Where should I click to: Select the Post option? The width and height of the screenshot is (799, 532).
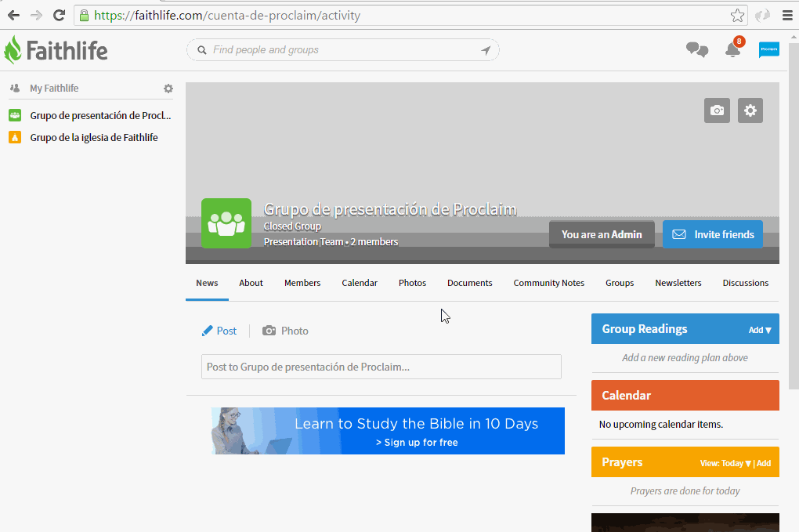[x=219, y=331]
